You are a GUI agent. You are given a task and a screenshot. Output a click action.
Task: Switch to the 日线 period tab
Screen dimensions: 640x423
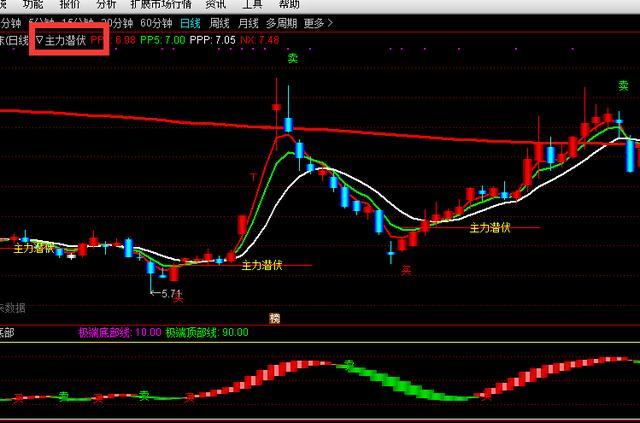(x=190, y=23)
